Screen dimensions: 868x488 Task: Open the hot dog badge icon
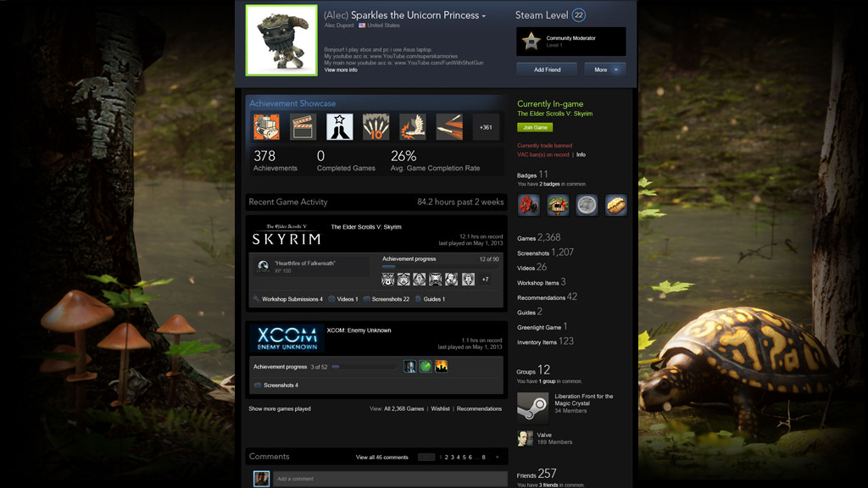[615, 205]
